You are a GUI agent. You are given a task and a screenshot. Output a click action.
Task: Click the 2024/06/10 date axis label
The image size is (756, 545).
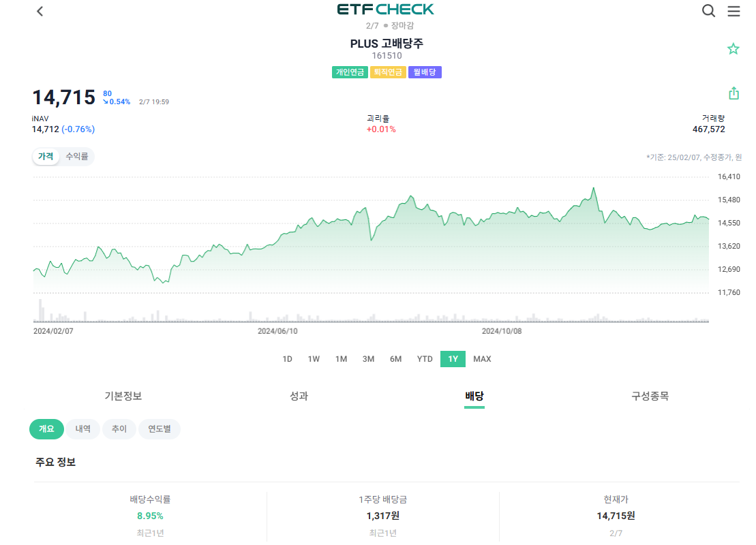click(277, 331)
